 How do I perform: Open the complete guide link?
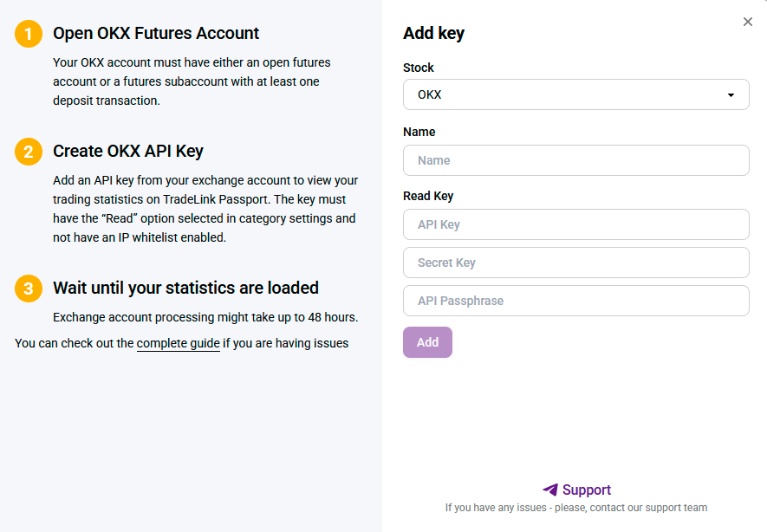point(178,343)
